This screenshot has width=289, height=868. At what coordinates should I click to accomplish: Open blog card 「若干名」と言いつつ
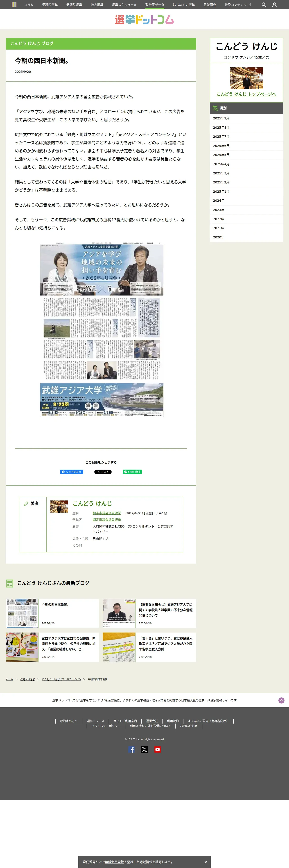click(149, 647)
